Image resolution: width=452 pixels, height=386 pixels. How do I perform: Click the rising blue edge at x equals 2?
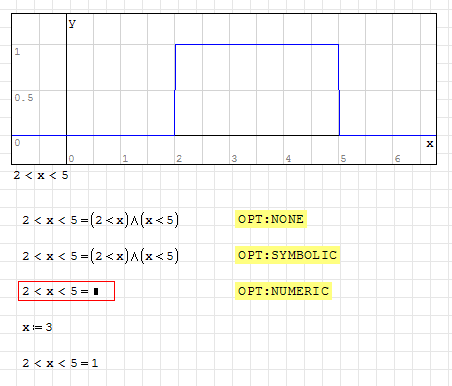click(x=175, y=90)
